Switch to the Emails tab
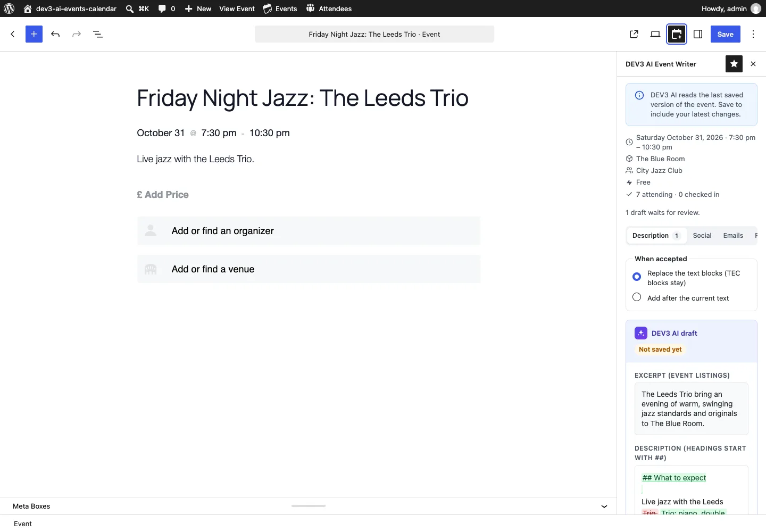 coord(733,236)
